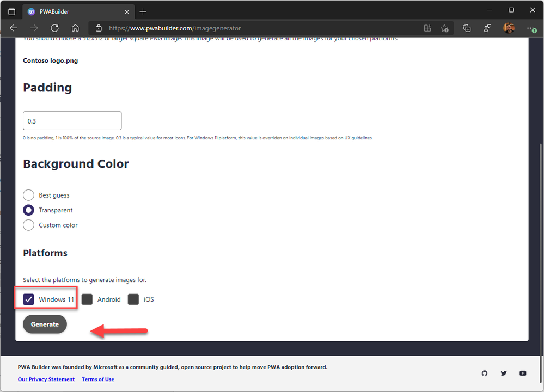Click the Padding input field
This screenshot has width=544, height=392.
click(72, 121)
